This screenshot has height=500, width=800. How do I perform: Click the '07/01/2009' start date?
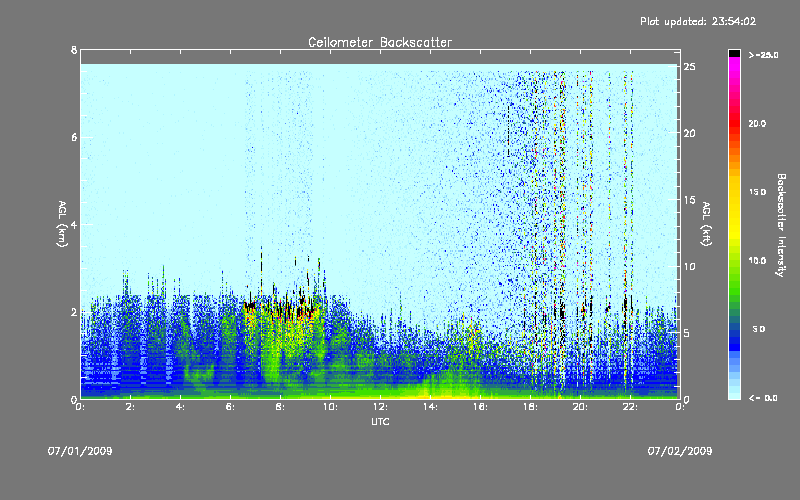(80, 451)
